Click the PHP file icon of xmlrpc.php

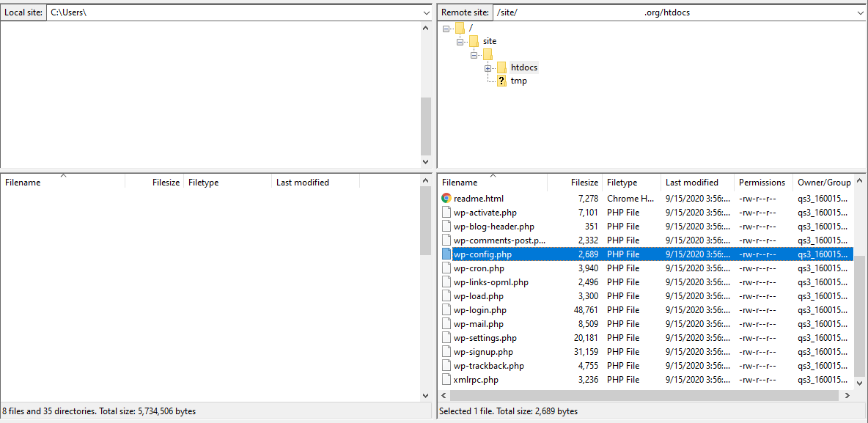tap(447, 379)
